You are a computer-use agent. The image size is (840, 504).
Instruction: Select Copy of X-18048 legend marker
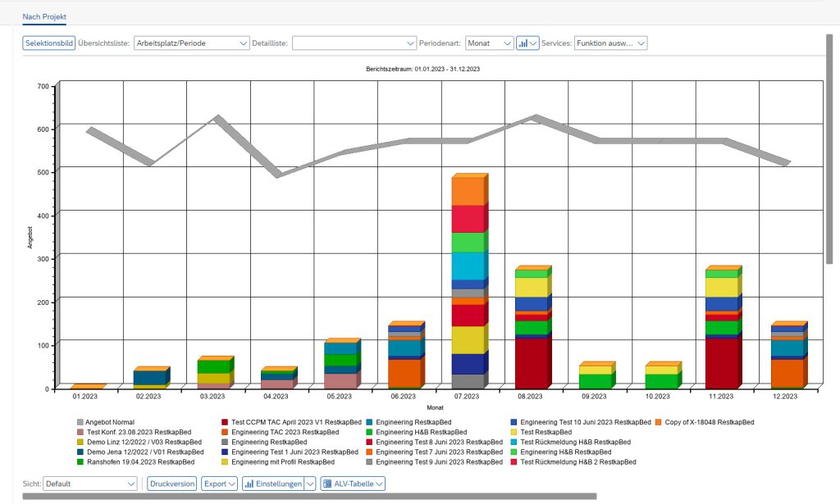(x=660, y=422)
